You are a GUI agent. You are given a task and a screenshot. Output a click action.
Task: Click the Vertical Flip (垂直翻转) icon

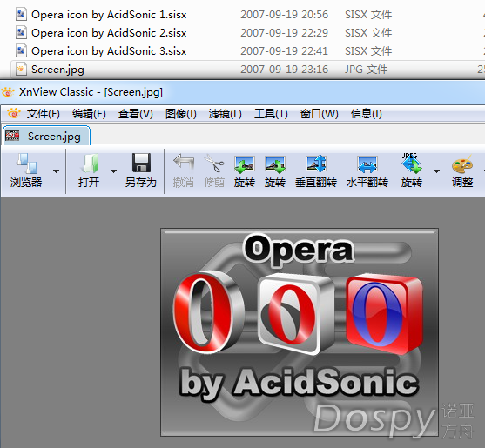(316, 164)
